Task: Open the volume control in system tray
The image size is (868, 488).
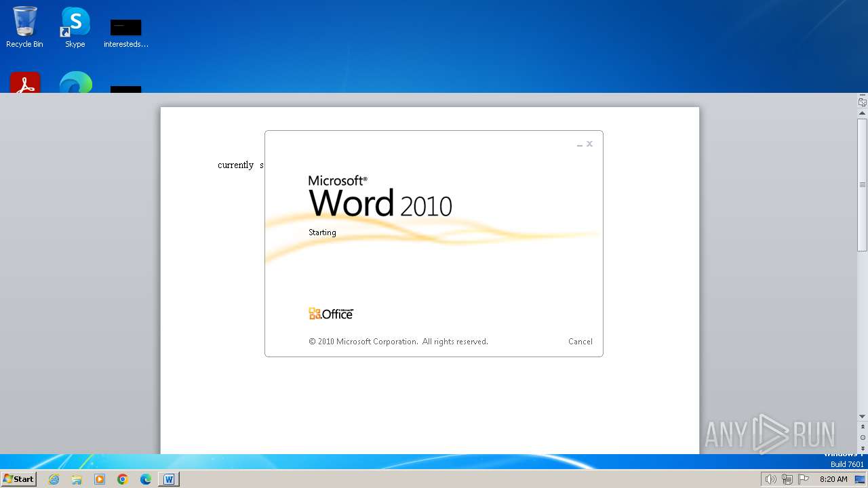Action: pos(770,479)
